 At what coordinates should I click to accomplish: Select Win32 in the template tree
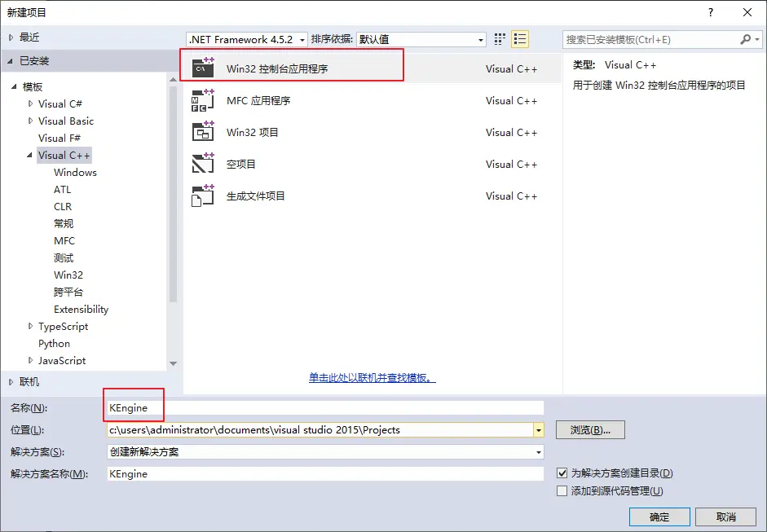(68, 275)
